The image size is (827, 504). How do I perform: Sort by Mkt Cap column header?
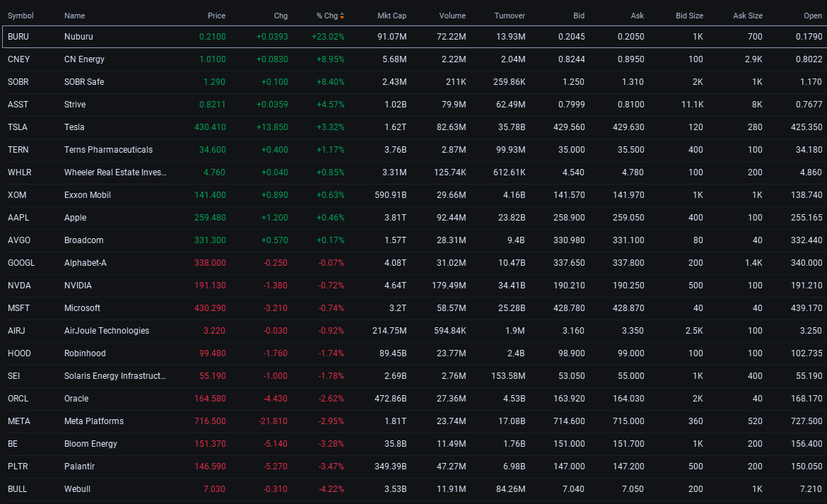[x=392, y=16]
